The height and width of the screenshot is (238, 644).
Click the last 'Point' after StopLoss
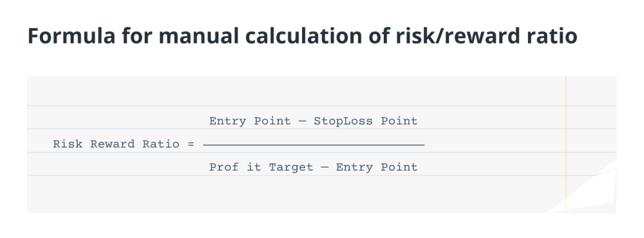point(399,121)
